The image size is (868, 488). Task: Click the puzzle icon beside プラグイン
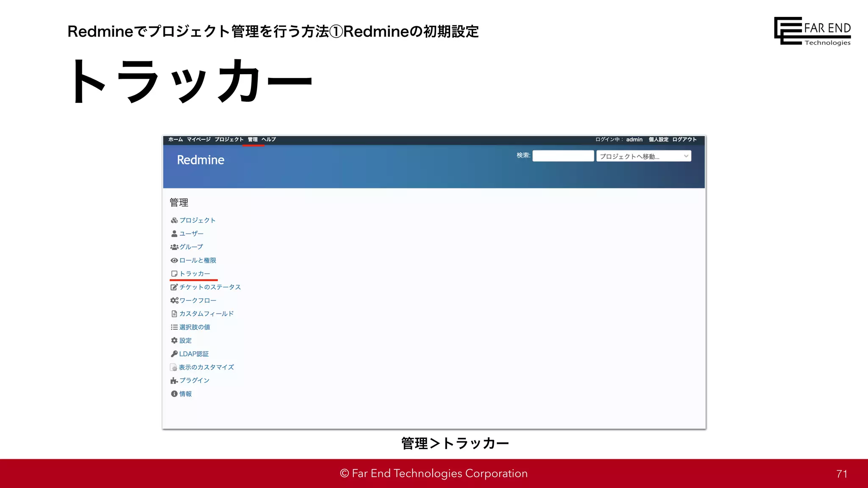coord(174,380)
